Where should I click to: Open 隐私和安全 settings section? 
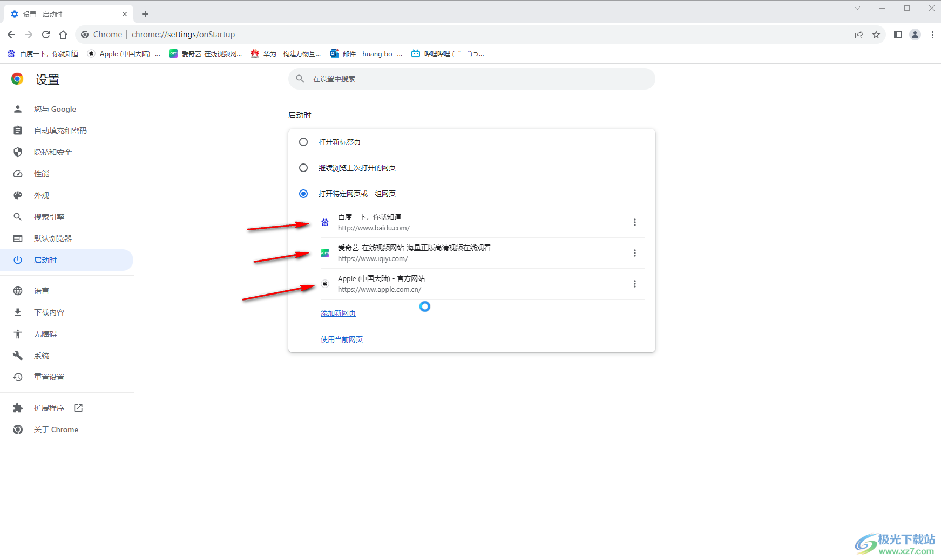[x=52, y=152]
